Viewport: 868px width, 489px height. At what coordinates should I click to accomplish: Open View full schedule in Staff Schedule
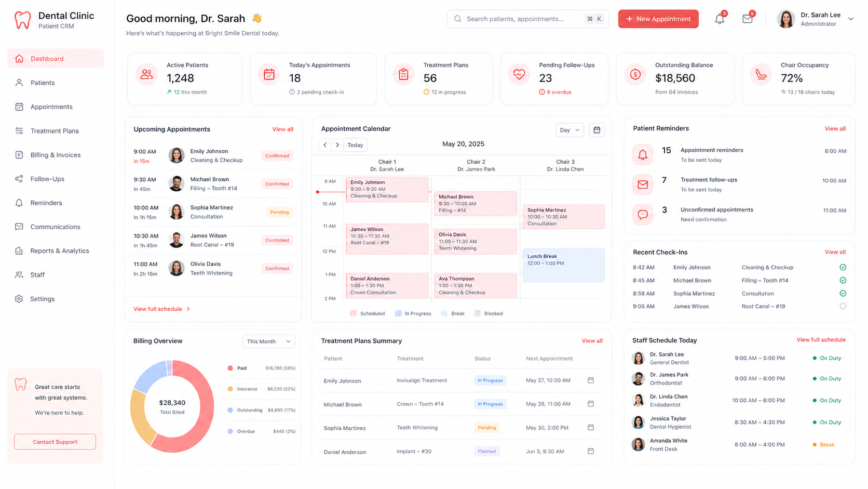(x=821, y=340)
